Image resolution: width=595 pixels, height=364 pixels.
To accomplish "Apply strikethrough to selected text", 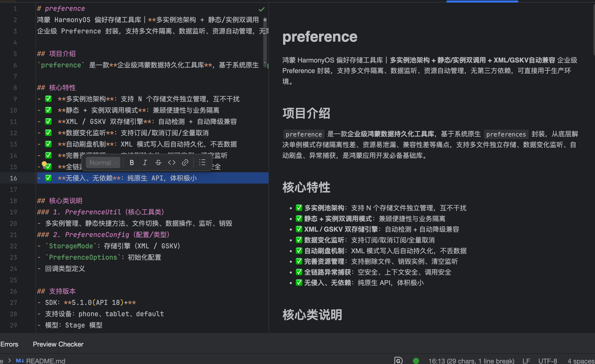I will click(158, 162).
